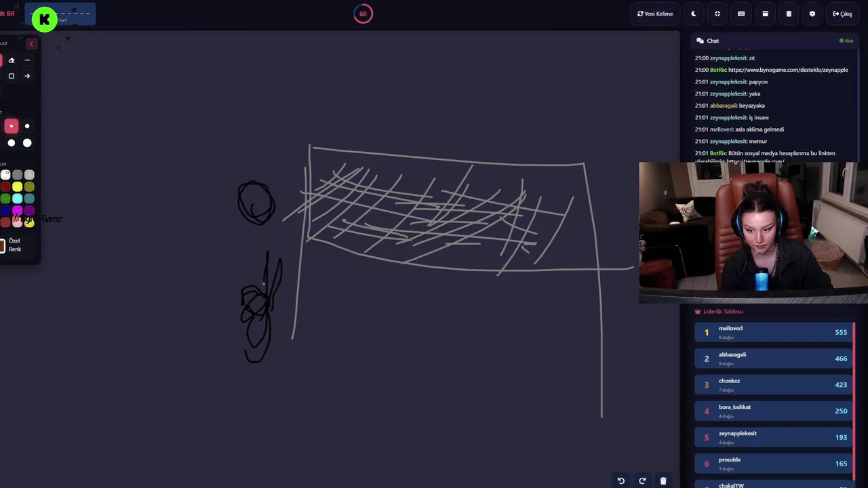
Task: Click melloverl's score of 555
Action: [x=841, y=332]
